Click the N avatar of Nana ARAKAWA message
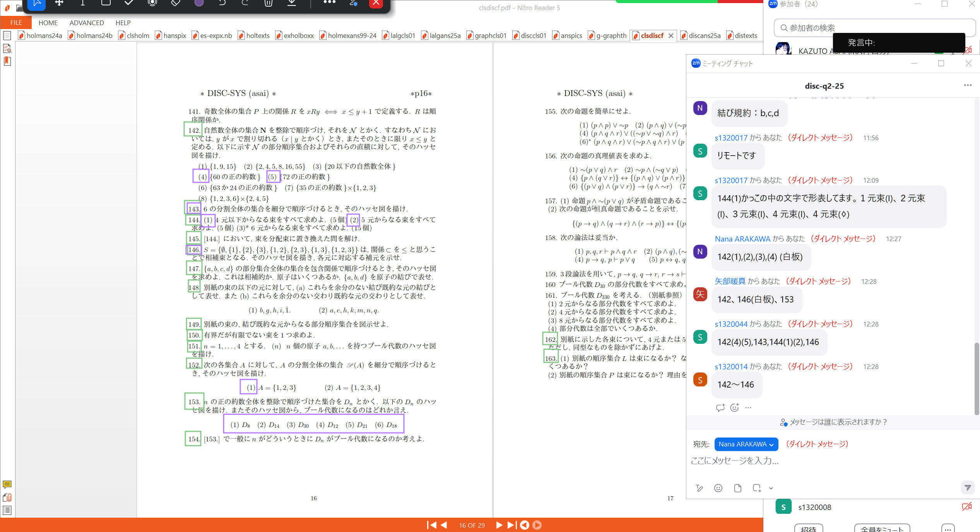 (x=700, y=252)
